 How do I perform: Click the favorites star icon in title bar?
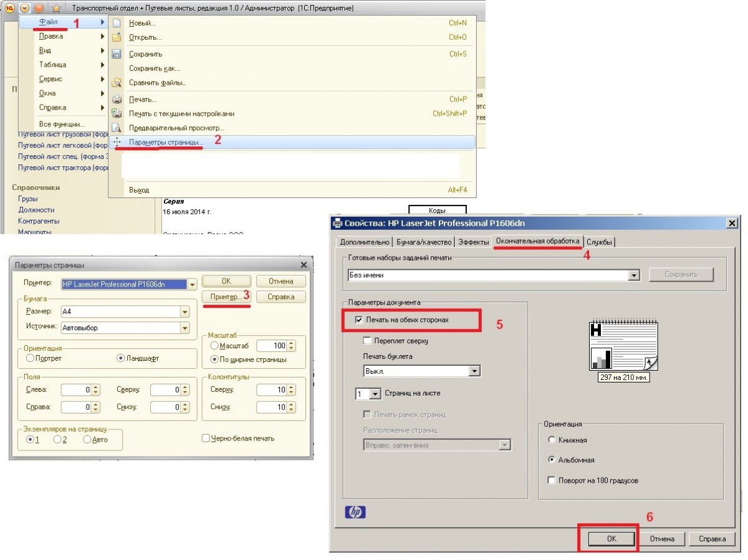point(56,8)
